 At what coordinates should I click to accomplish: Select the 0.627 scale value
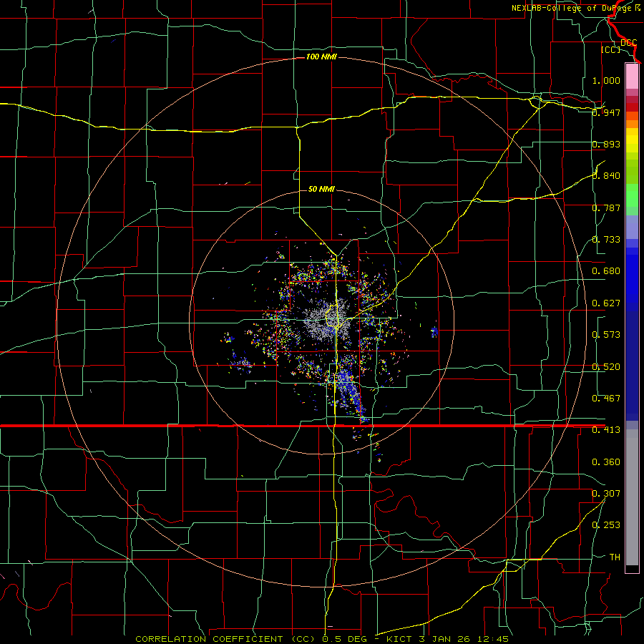(606, 303)
